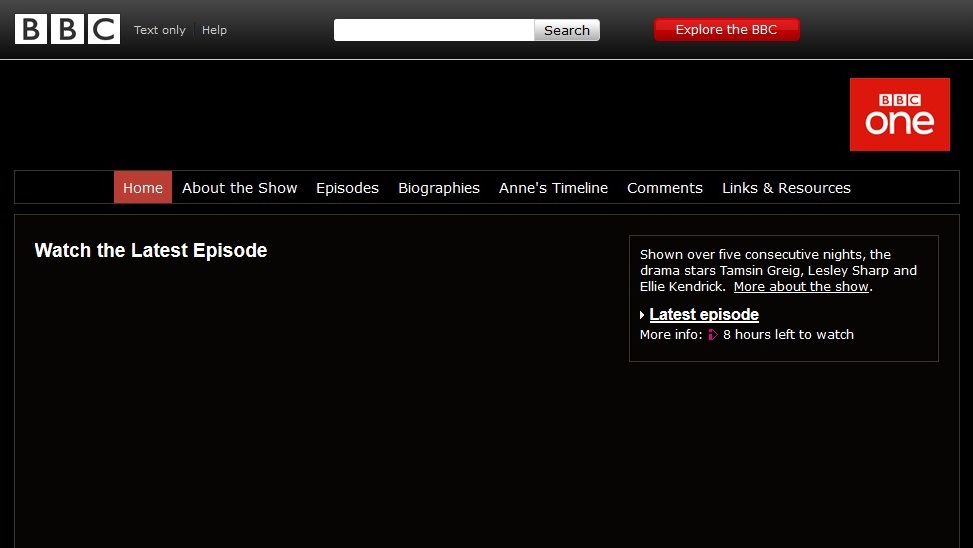The image size is (973, 548).
Task: Click the BBC logo
Action: click(67, 29)
